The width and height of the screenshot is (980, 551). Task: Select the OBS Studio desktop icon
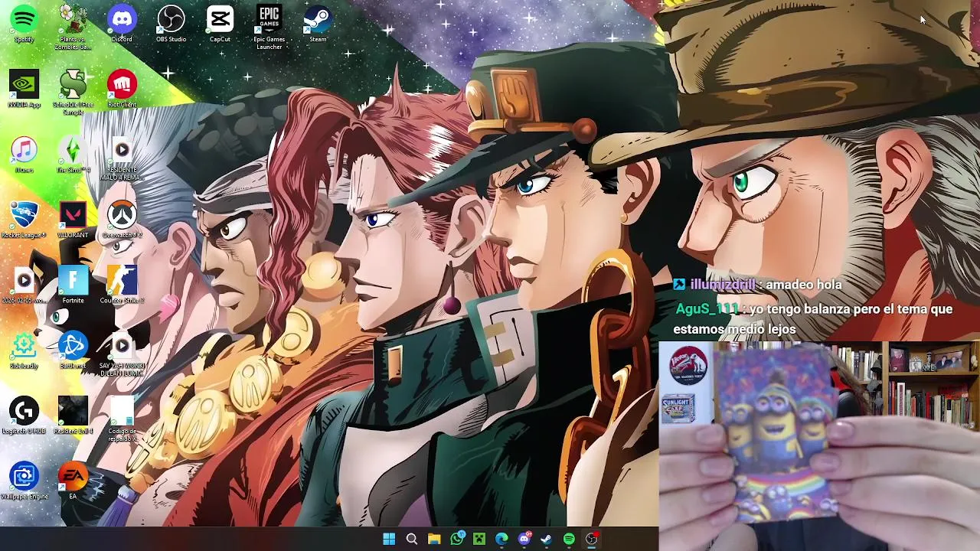pyautogui.click(x=171, y=24)
